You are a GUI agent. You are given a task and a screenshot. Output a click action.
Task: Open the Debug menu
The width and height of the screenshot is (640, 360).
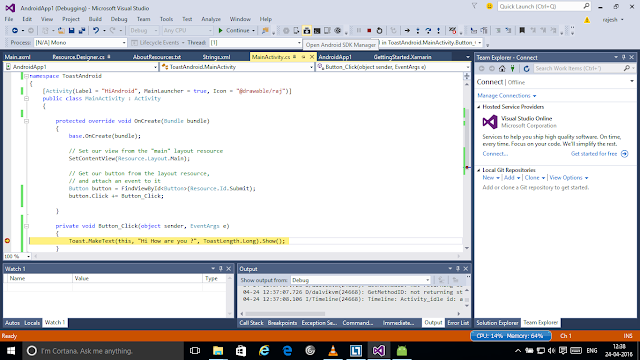119,19
